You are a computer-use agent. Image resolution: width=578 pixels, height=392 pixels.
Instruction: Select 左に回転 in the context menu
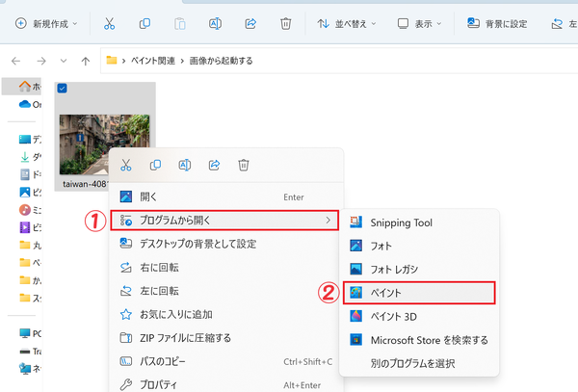click(x=226, y=291)
